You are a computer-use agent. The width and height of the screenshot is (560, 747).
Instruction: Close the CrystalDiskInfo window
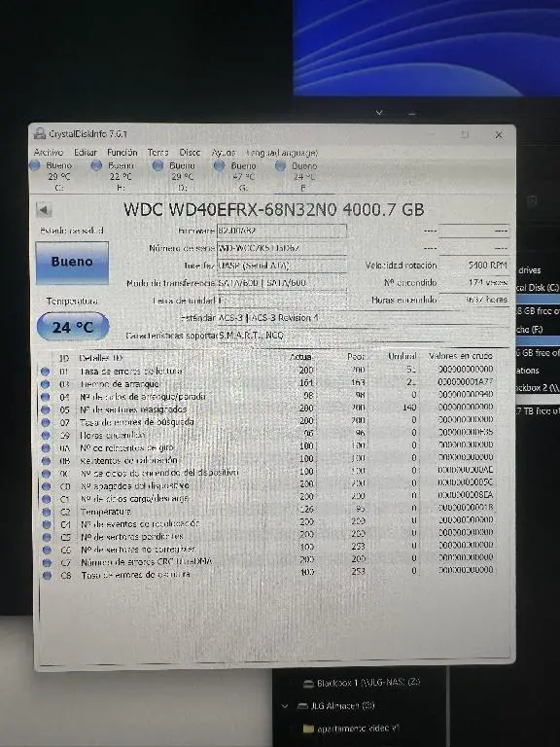point(499,135)
